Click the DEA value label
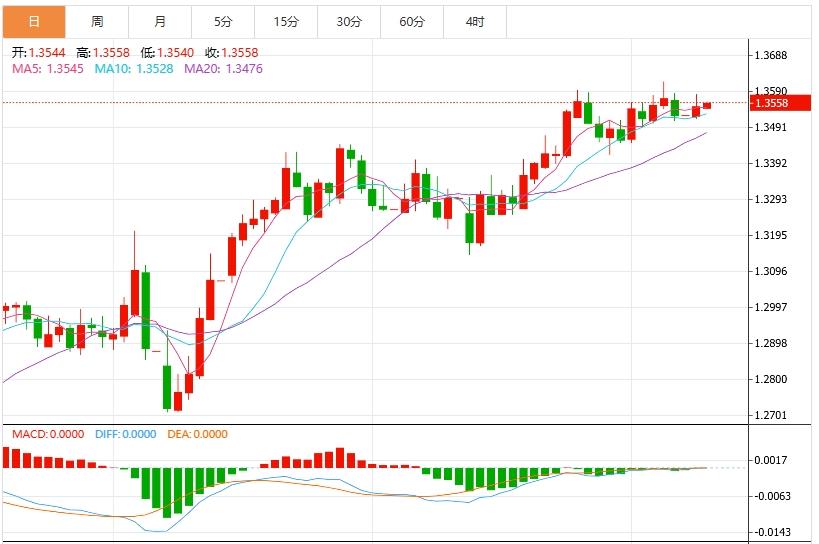This screenshot has width=819, height=544. 197,434
